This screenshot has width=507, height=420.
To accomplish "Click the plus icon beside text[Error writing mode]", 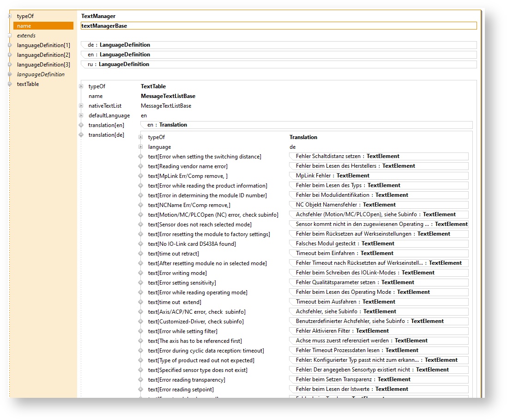I will click(x=140, y=273).
